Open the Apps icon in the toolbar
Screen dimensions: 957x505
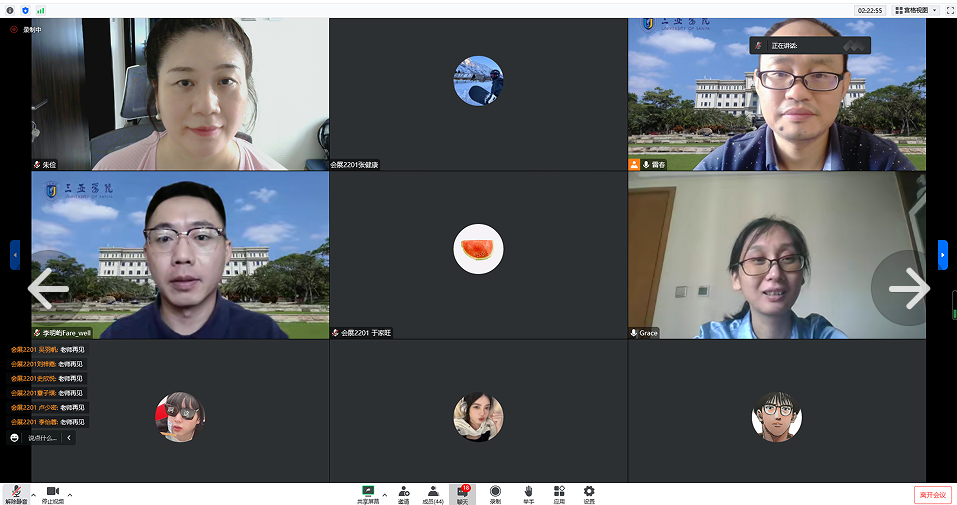[559, 494]
